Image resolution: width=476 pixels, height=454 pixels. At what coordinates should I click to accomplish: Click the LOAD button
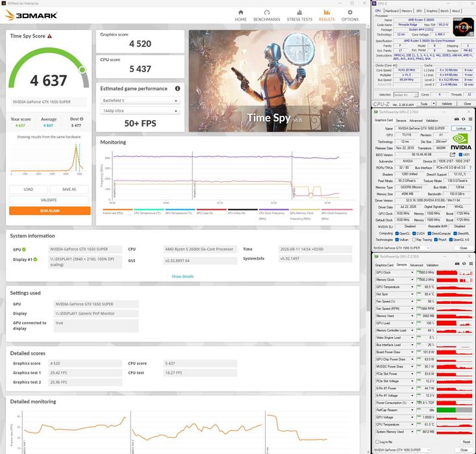click(x=28, y=189)
